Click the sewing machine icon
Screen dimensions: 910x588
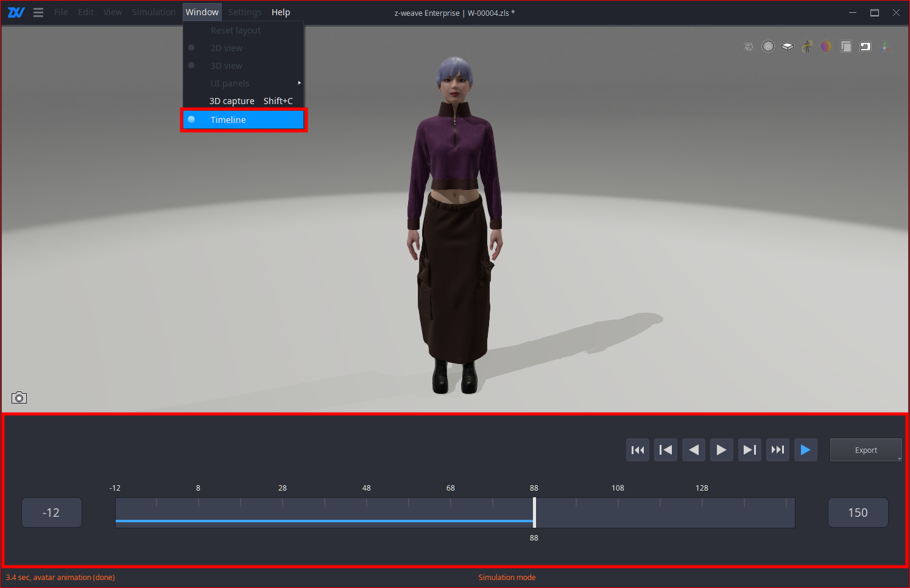[865, 46]
